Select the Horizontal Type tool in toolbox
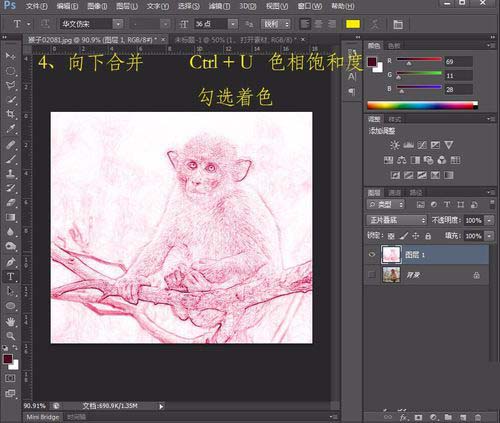This screenshot has width=500, height=423. [10, 277]
